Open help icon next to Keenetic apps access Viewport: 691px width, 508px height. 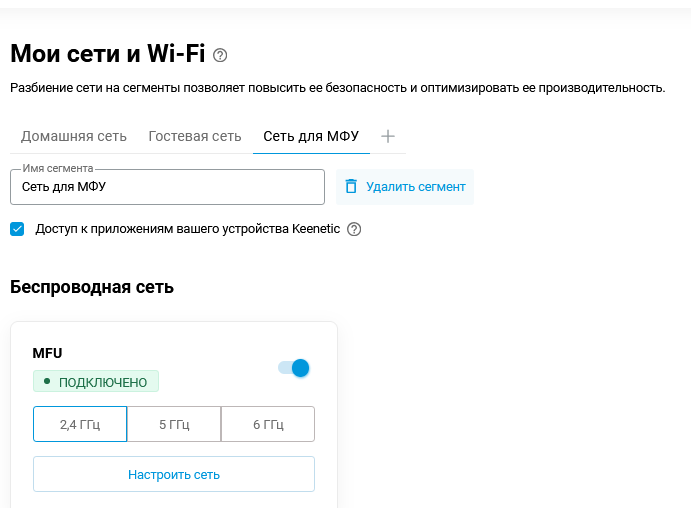pyautogui.click(x=353, y=229)
